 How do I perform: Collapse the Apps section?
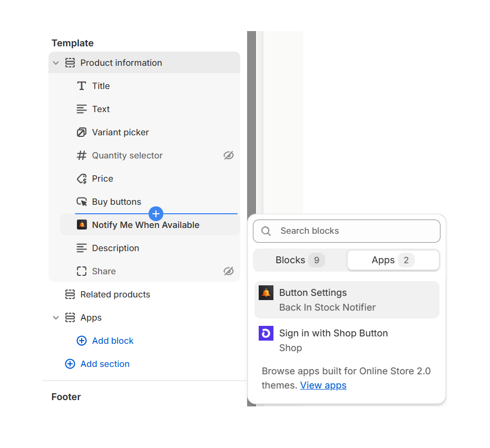point(56,317)
